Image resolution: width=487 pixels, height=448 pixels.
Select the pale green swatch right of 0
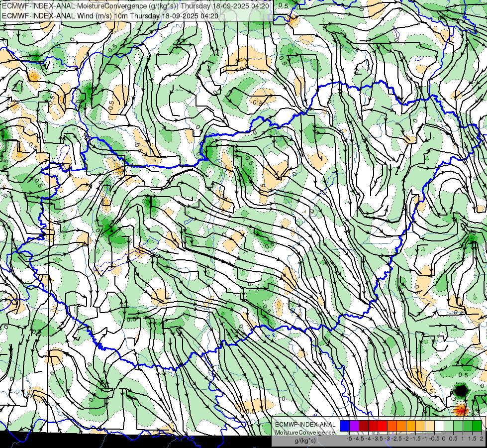pos(449,426)
